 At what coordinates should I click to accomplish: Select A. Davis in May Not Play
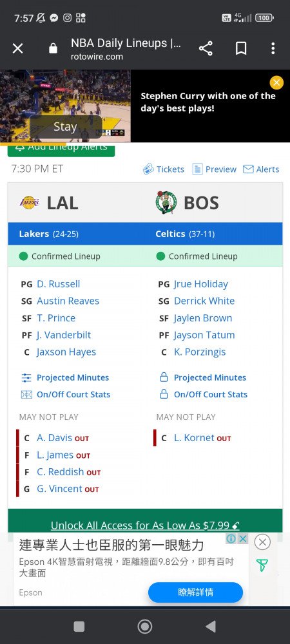[x=54, y=438]
